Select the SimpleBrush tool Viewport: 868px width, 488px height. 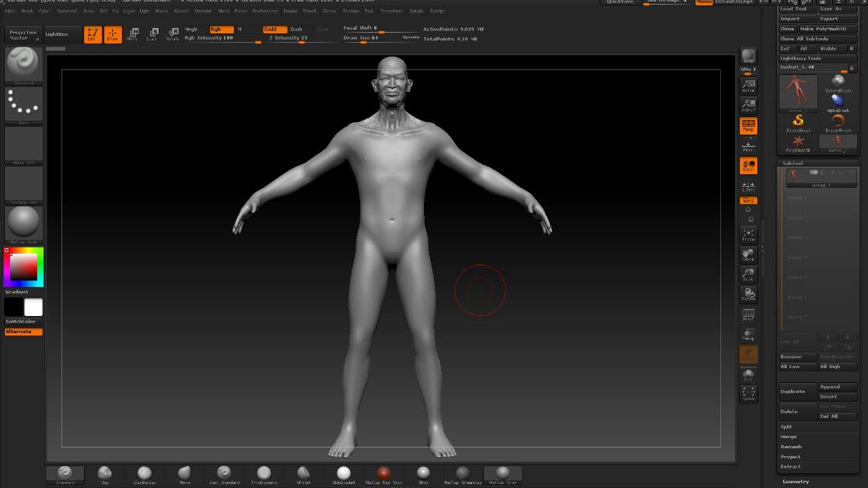(798, 124)
